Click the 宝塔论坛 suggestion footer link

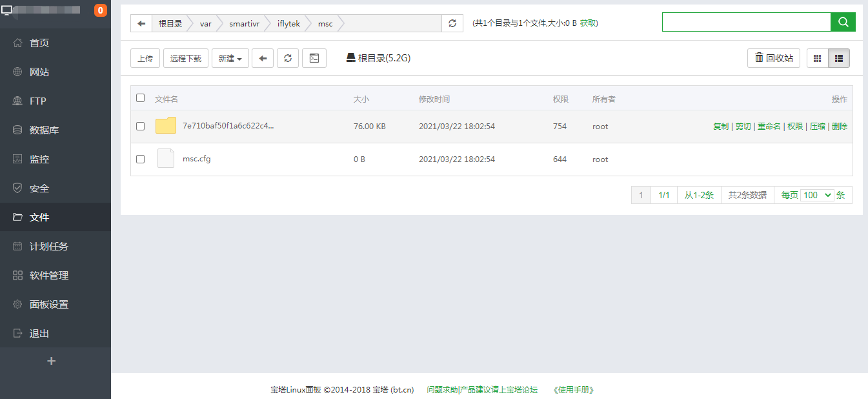(x=499, y=390)
